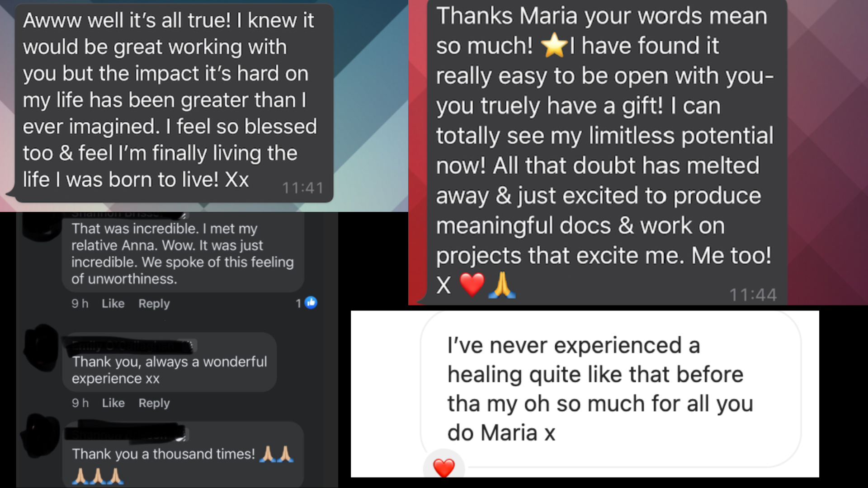Click the lower row of praying hands emojis
Screen dimensions: 868x488
tap(98, 476)
